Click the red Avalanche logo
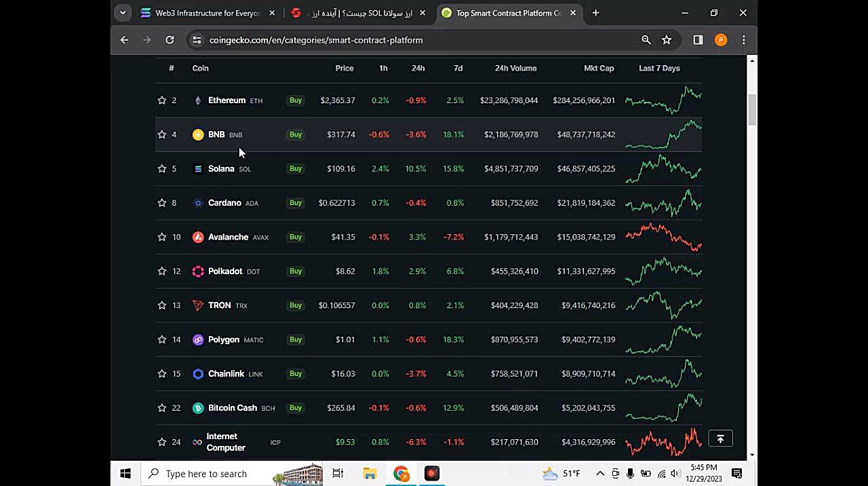868x486 pixels. point(198,237)
